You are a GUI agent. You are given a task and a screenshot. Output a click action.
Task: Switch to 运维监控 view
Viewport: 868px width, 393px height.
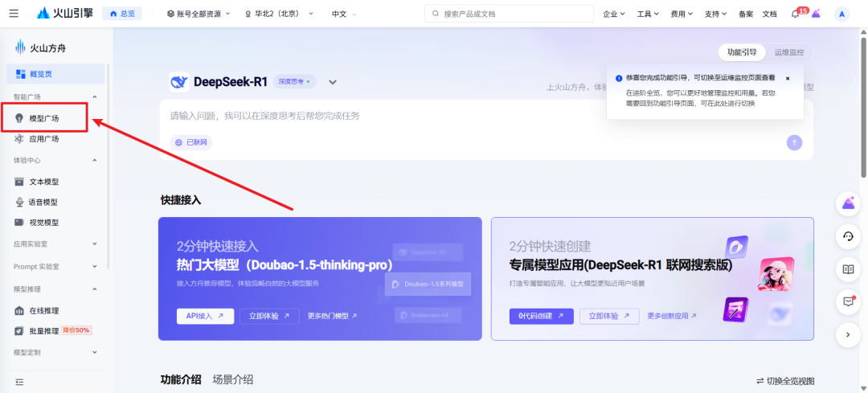tap(789, 52)
